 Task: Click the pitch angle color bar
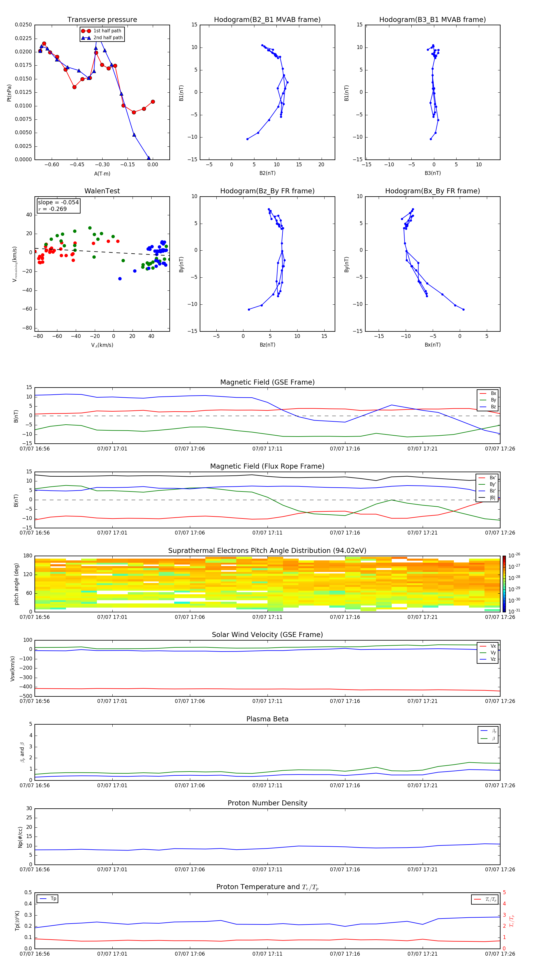pos(504,584)
